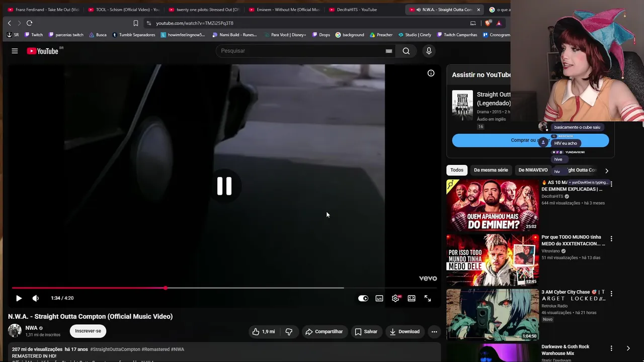
Task: Switch to twenty one pilots: Stressed Out tab
Action: [204, 10]
